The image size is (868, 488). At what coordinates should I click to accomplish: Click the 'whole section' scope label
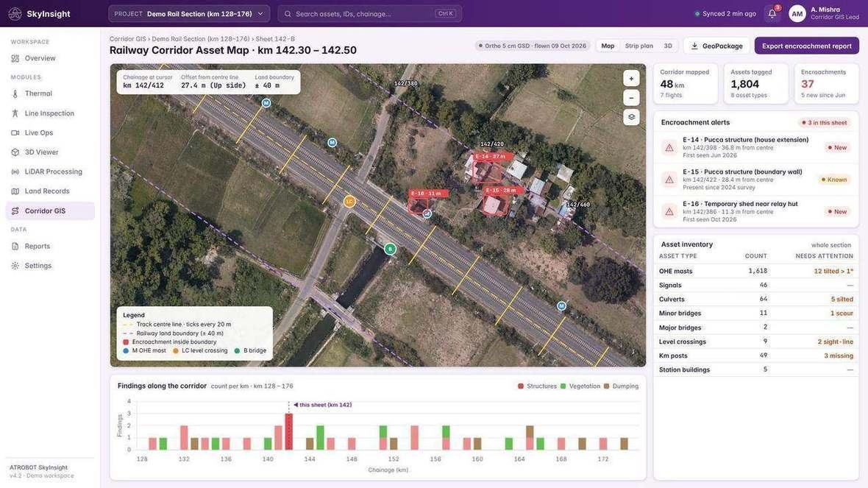pyautogui.click(x=831, y=245)
